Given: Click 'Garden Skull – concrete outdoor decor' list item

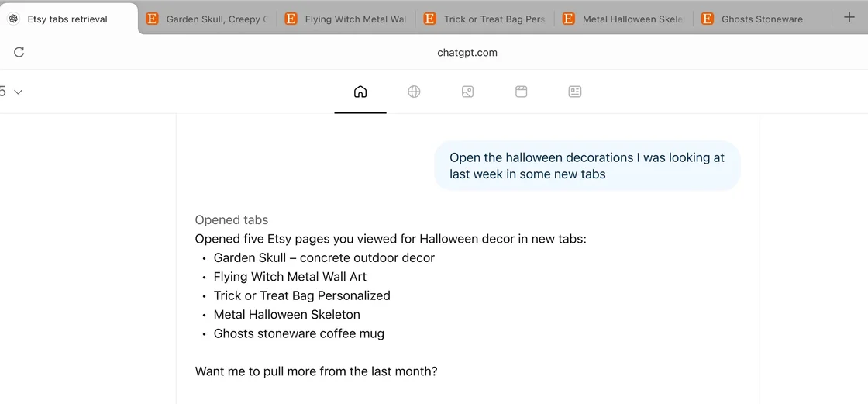Looking at the screenshot, I should (x=324, y=257).
